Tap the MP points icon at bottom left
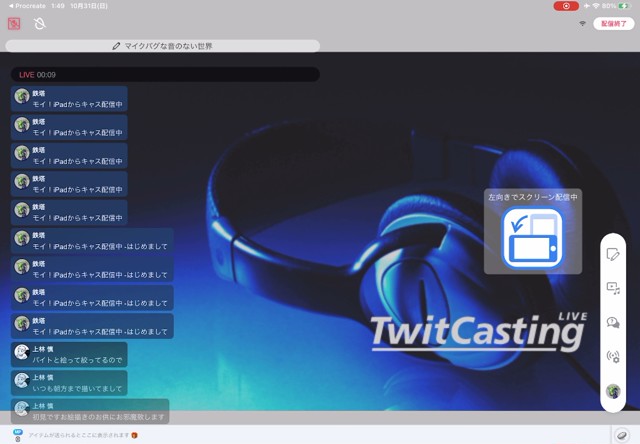Image resolution: width=640 pixels, height=444 pixels. point(18,435)
